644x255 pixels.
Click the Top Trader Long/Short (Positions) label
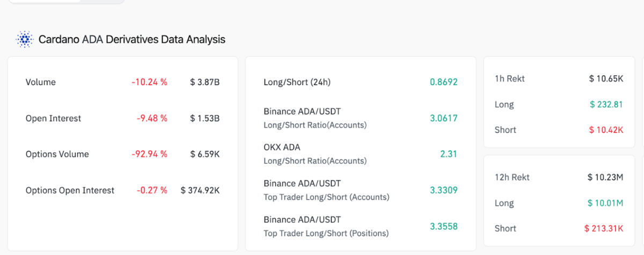[326, 233]
